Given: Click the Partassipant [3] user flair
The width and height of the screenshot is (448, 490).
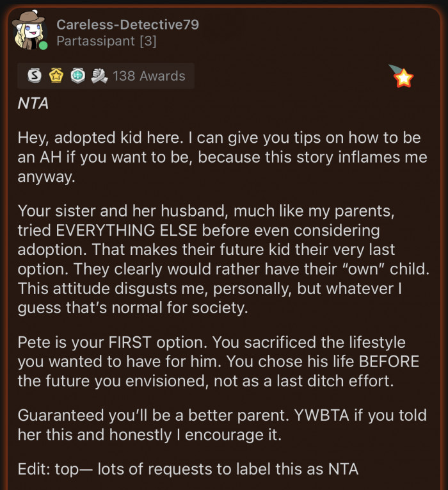Looking at the screenshot, I should (106, 42).
